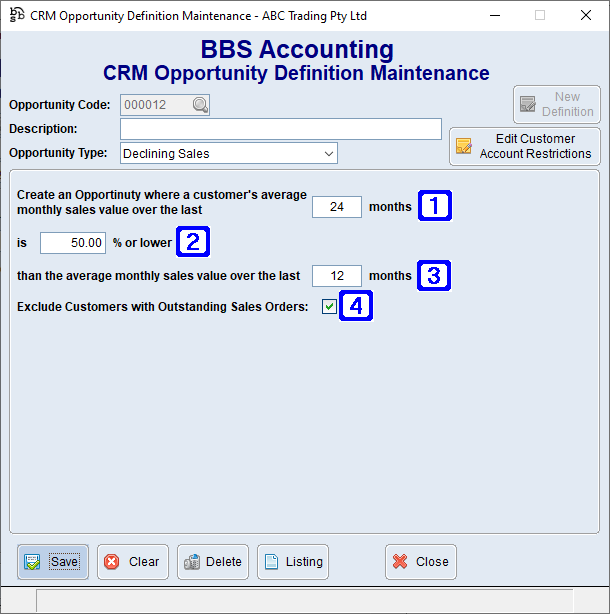Click the Opportunity Code search magnifier icon
The image size is (610, 614).
tap(200, 105)
